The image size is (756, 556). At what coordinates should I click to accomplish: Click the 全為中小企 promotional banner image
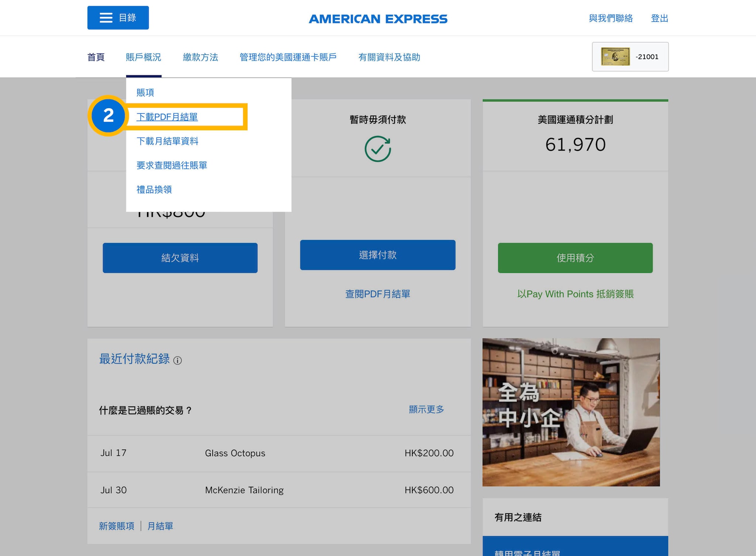click(x=571, y=412)
